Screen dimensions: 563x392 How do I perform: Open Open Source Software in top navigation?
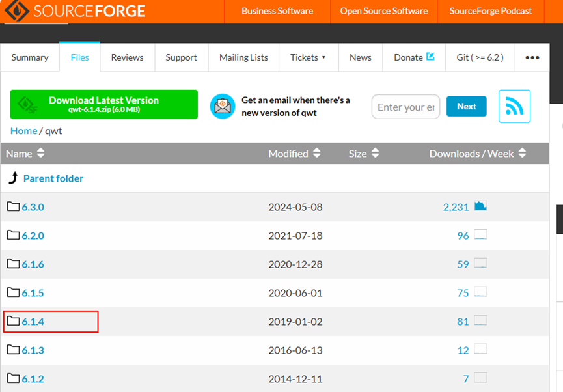click(x=384, y=11)
